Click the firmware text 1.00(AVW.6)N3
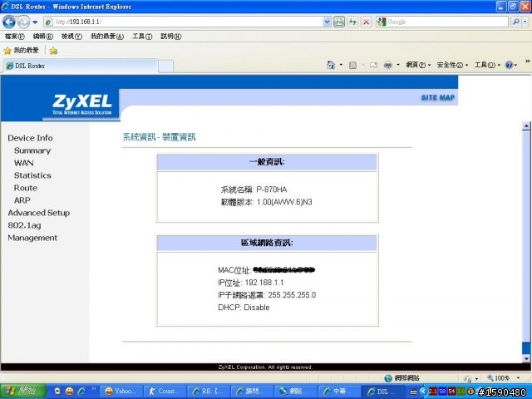This screenshot has width=532, height=399. tap(284, 202)
